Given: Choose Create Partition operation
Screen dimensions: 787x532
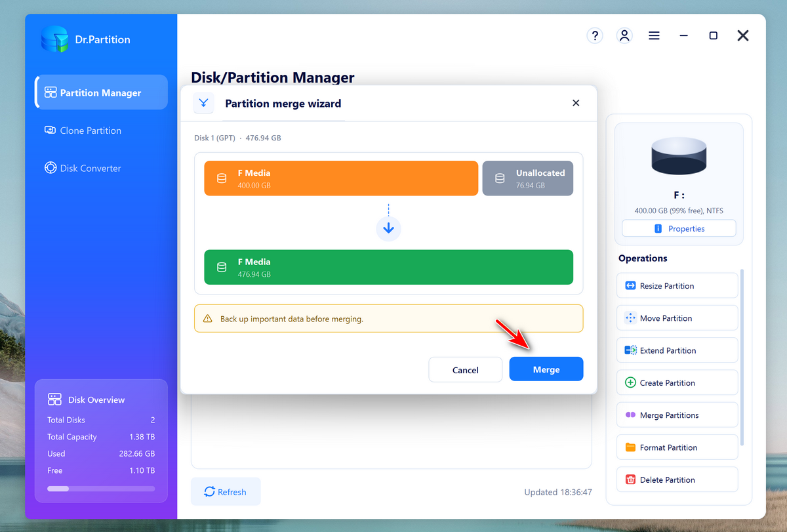Looking at the screenshot, I should coord(677,382).
